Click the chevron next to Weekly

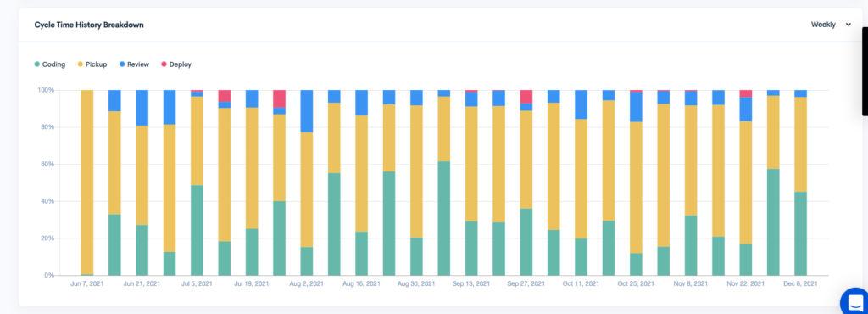(x=848, y=25)
